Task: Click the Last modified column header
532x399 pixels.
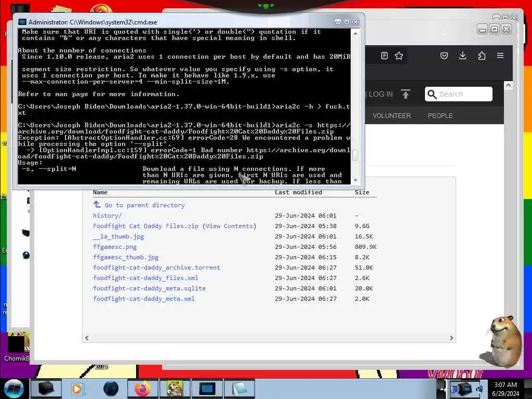Action: pyautogui.click(x=298, y=192)
